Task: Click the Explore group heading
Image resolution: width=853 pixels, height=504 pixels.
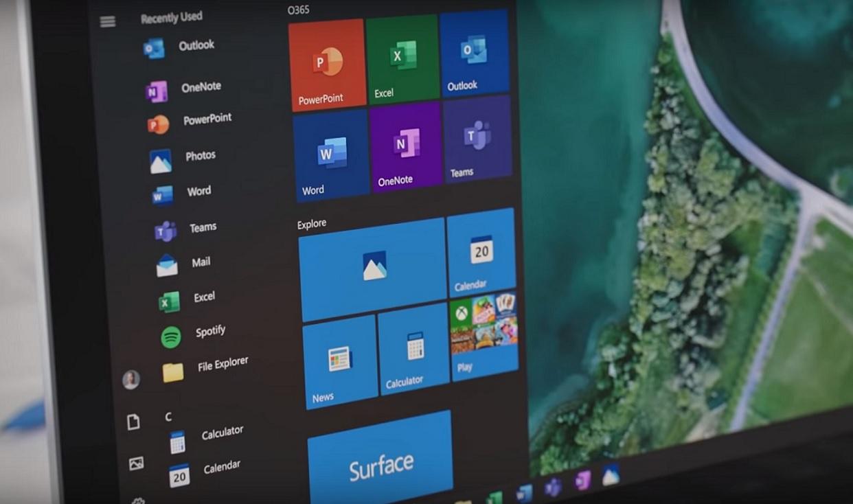Action: coord(312,224)
